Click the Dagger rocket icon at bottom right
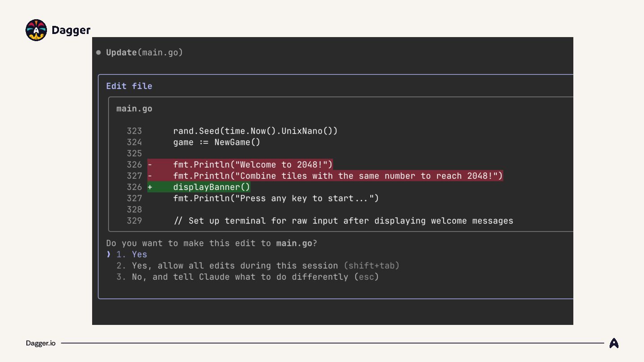Viewport: 644px width, 362px height. 614,343
